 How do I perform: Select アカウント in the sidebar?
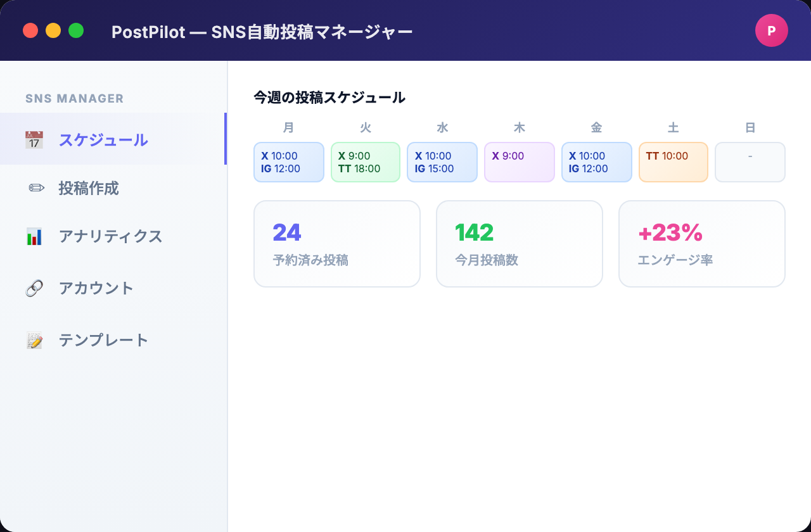click(95, 288)
